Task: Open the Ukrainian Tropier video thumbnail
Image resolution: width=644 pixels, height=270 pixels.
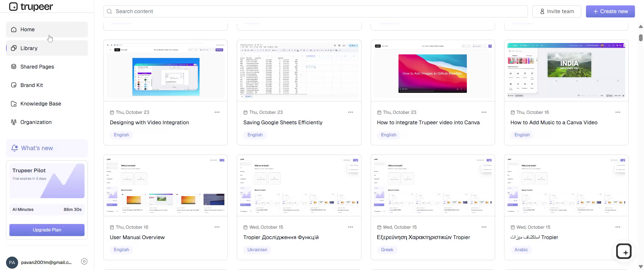Action: pyautogui.click(x=299, y=185)
